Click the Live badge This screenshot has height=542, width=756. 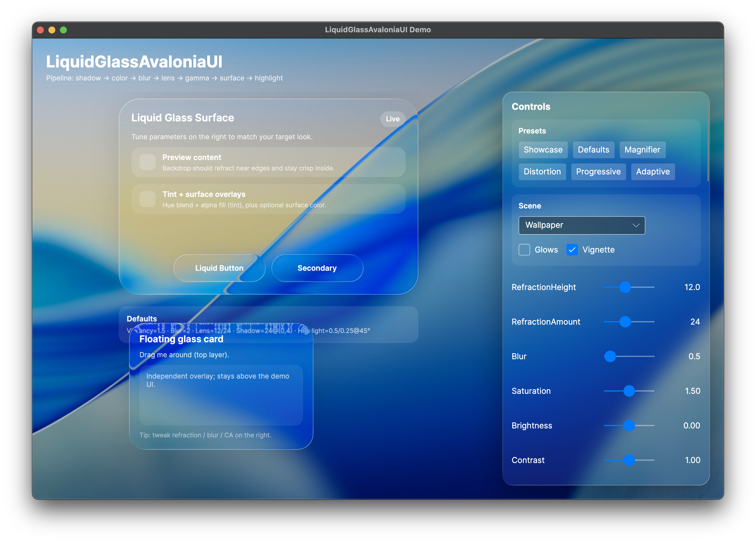tap(392, 119)
